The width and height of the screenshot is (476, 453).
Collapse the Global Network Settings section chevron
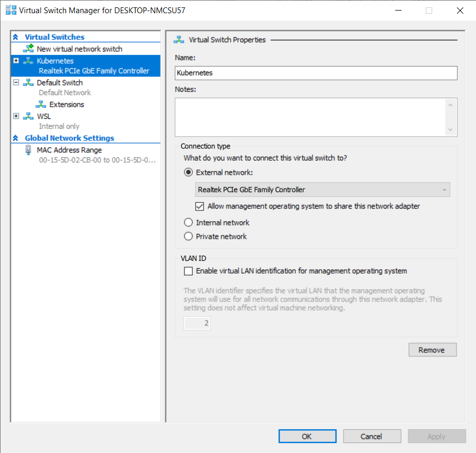pyautogui.click(x=15, y=138)
